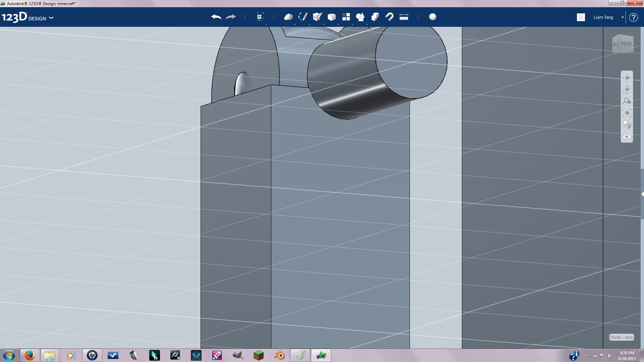Viewport: 644px width, 362px height.
Task: Expand Transform tool submenu arrow
Action: click(266, 24)
